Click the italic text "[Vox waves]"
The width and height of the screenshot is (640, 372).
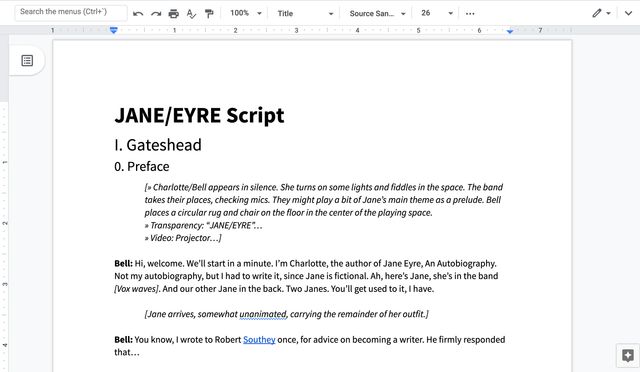136,289
